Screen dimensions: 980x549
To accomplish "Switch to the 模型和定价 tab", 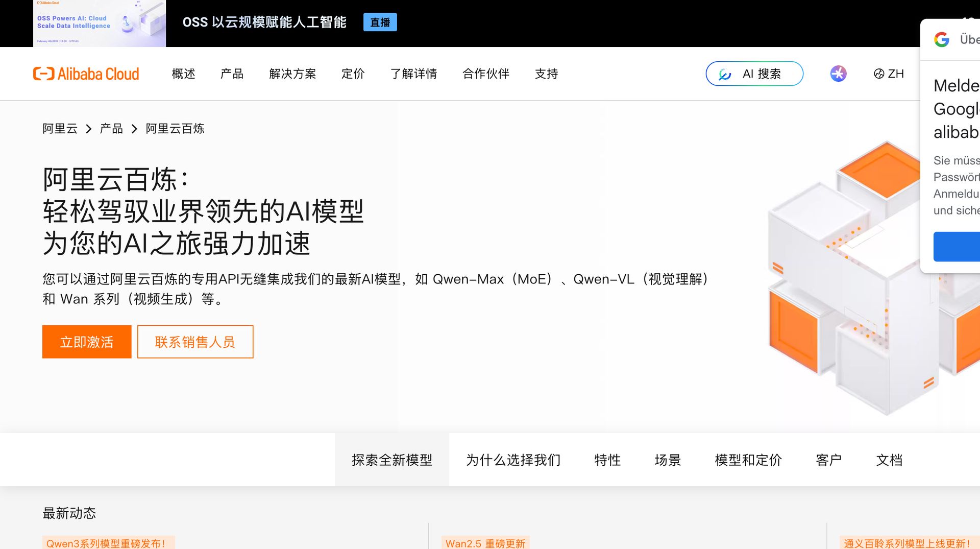I will tap(748, 460).
